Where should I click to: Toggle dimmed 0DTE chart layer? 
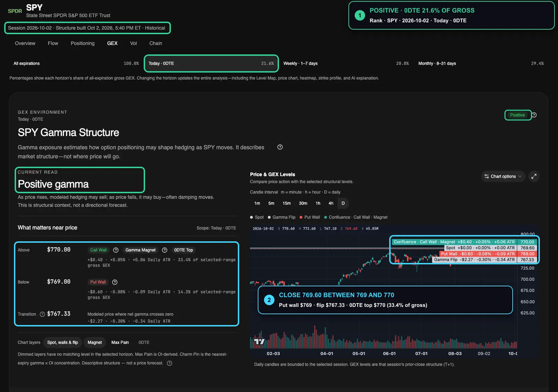coord(144,342)
